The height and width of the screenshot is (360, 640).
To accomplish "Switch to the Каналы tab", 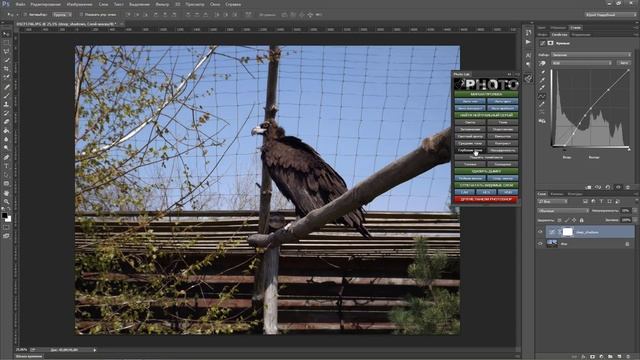I will (557, 194).
